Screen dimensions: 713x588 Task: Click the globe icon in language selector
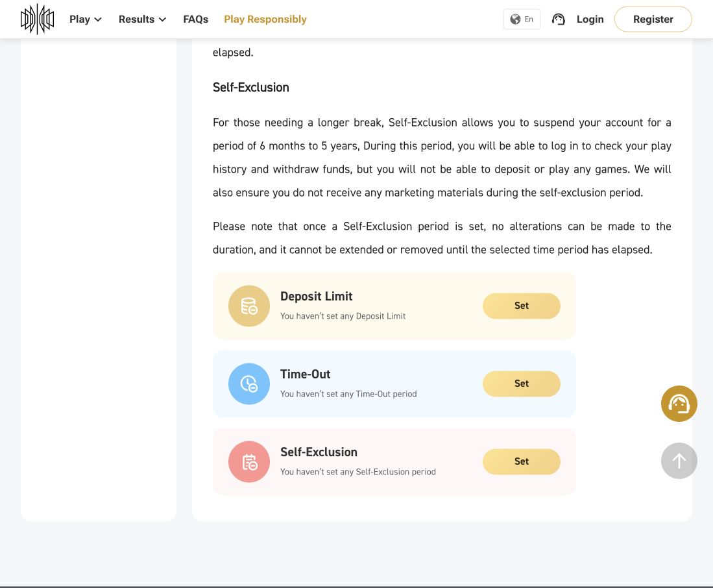pos(515,19)
